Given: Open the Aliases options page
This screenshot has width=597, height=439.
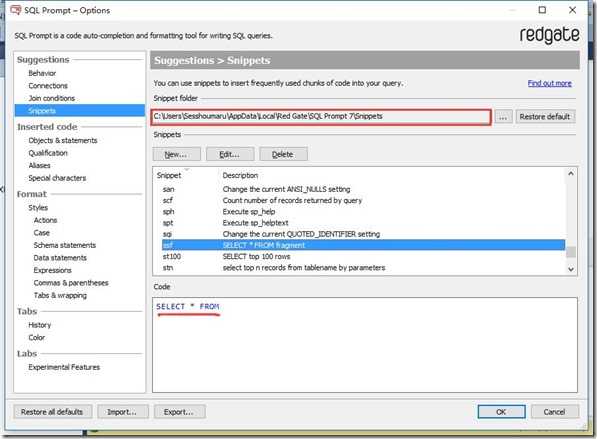Looking at the screenshot, I should (x=39, y=166).
